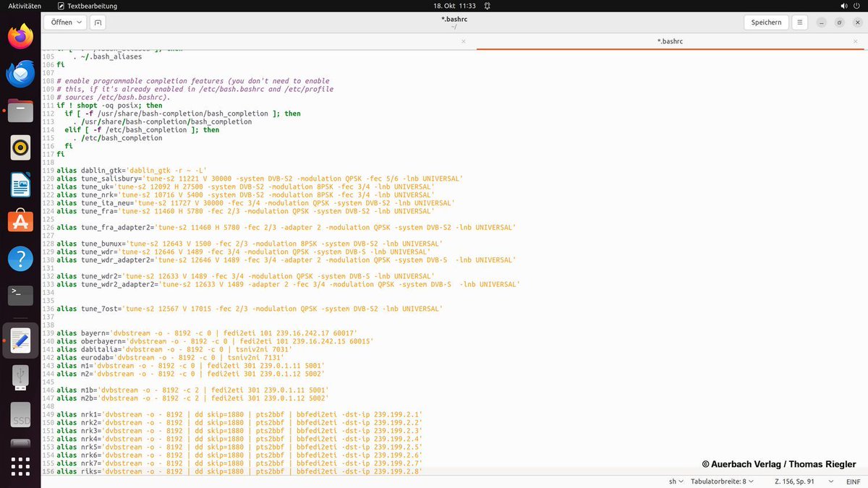Click the alias tune_salisbury line
868x488 pixels.
[260, 179]
